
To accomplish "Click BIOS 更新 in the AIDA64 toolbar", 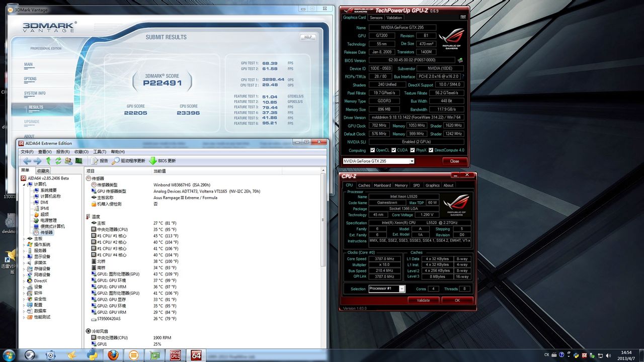I will pos(163,161).
